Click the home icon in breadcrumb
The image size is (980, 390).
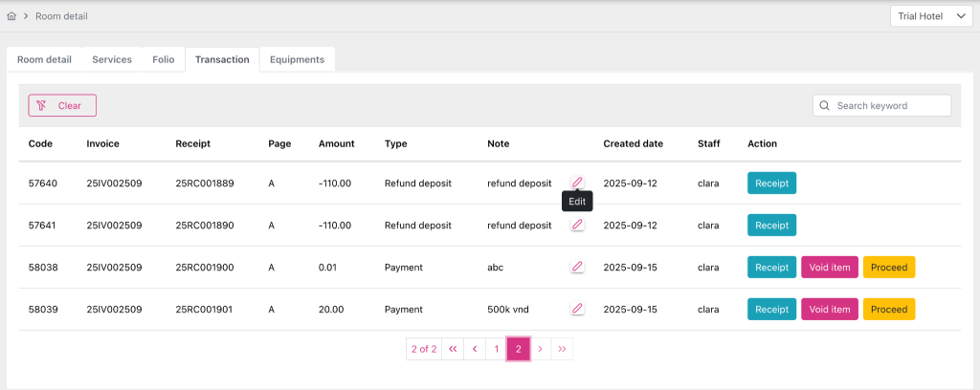pos(11,16)
